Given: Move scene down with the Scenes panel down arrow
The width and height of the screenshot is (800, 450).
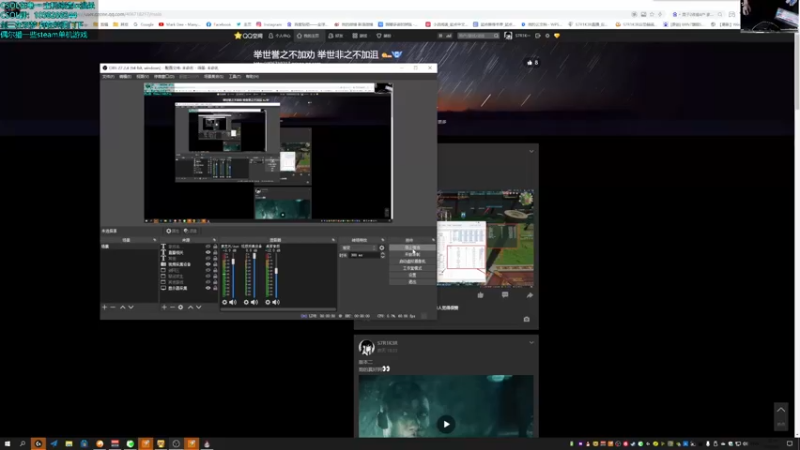Looking at the screenshot, I should click(131, 307).
